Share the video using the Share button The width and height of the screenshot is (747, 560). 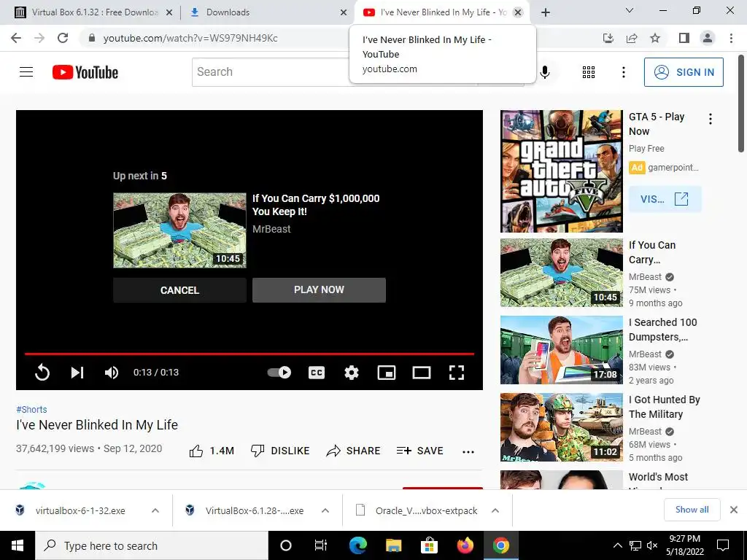point(353,451)
